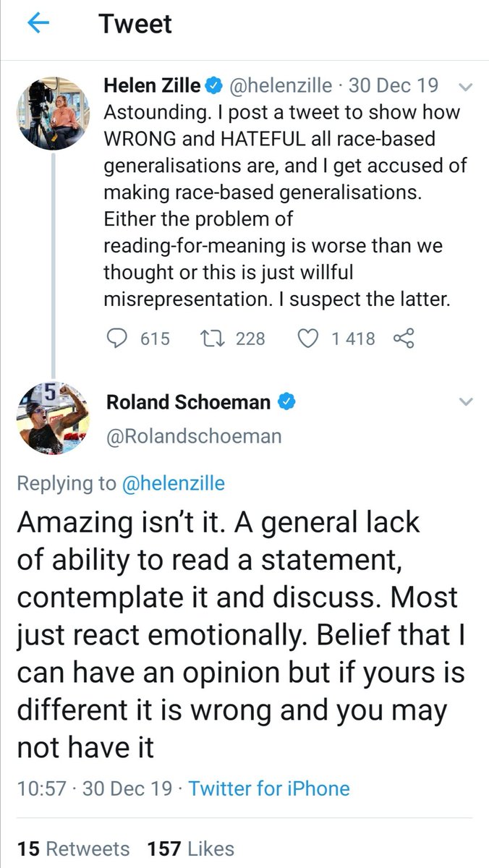
Task: Click Helen Zille's verified badge
Action: pyautogui.click(x=213, y=86)
